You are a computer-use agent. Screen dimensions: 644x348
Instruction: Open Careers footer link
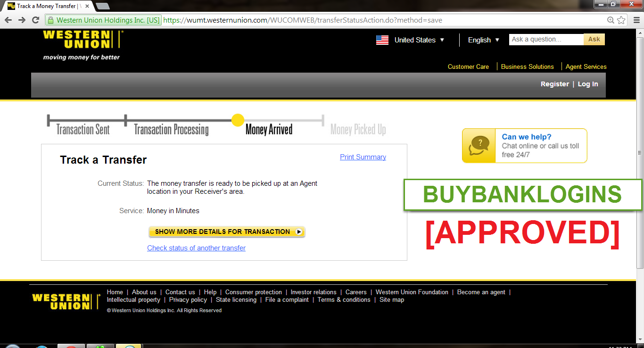[356, 292]
